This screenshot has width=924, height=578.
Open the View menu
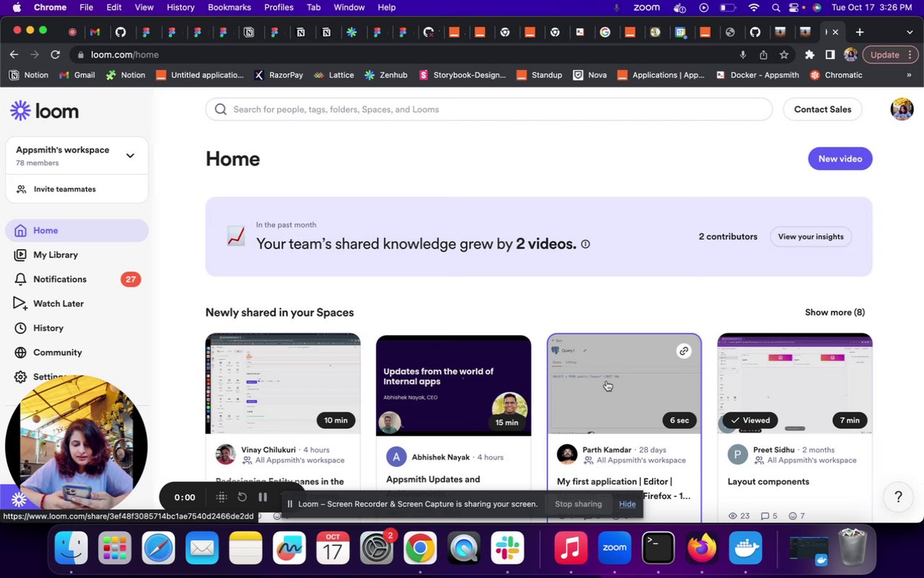click(x=144, y=7)
